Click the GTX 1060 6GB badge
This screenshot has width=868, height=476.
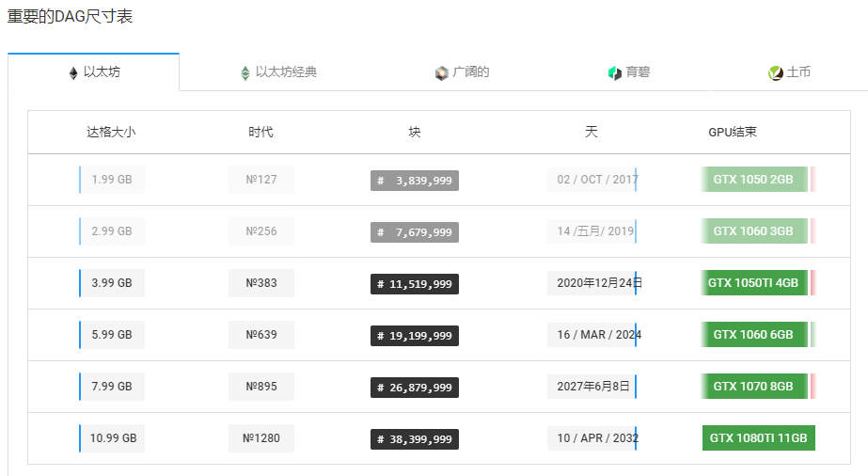(x=753, y=334)
